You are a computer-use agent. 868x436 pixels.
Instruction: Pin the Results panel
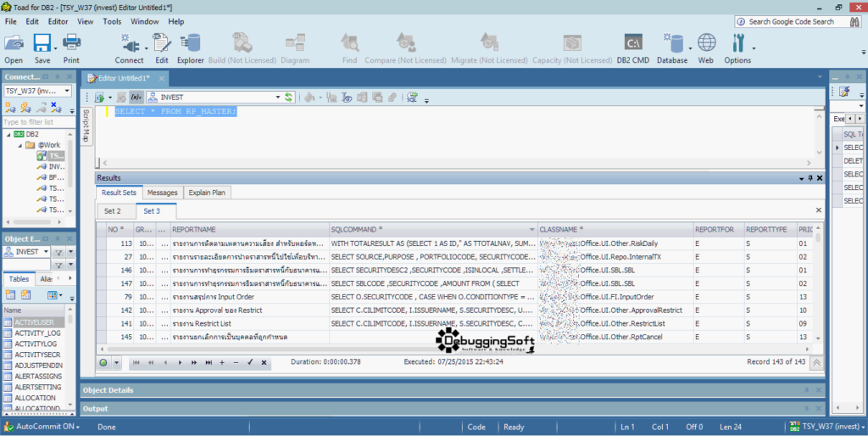tap(810, 178)
